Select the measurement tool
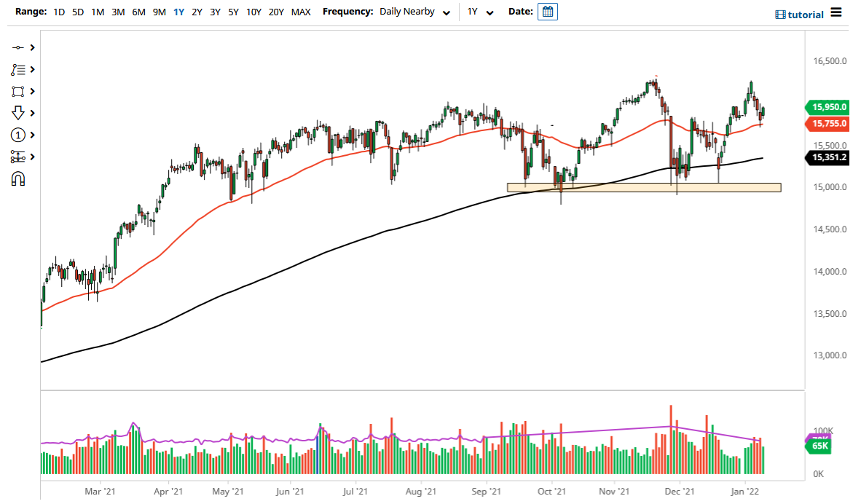Viewport: 853px width, 504px height. click(20, 157)
